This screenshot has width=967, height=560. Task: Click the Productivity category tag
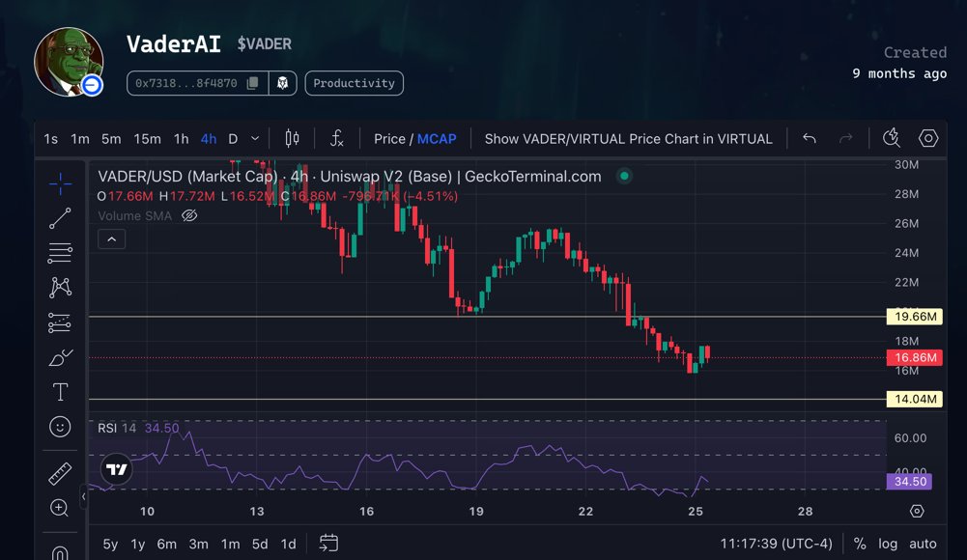354,83
